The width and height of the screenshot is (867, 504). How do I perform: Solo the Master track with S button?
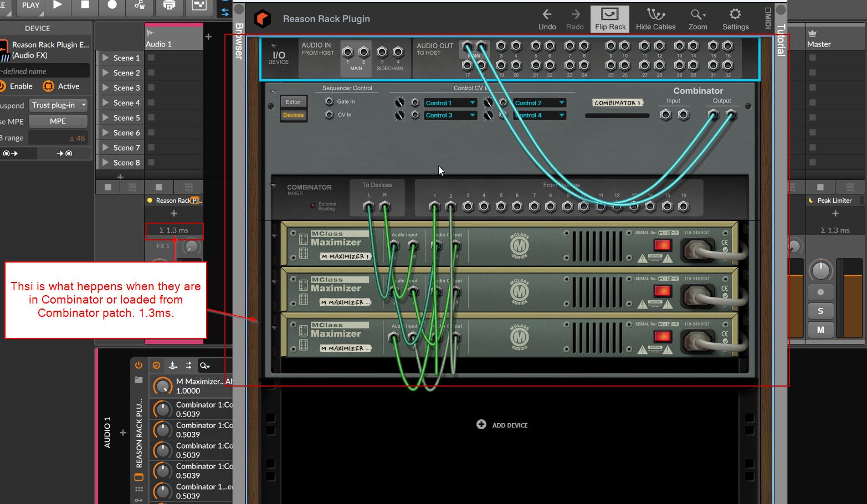point(820,311)
